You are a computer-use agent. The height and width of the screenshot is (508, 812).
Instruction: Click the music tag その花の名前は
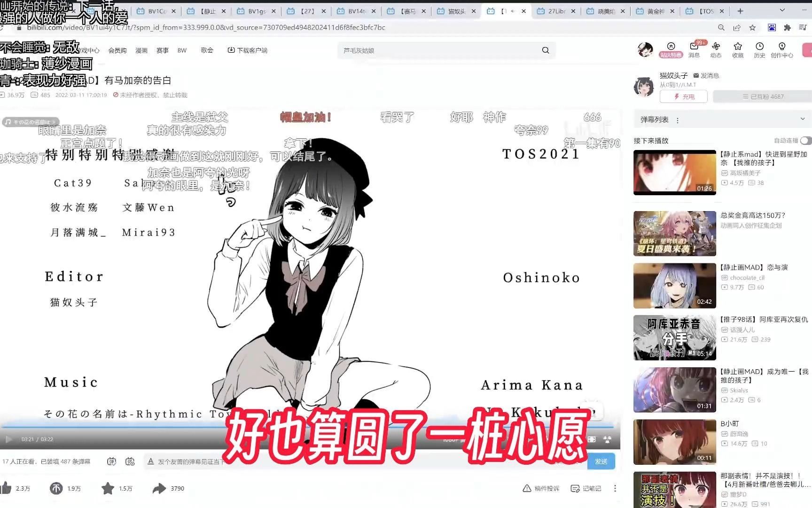click(x=30, y=122)
